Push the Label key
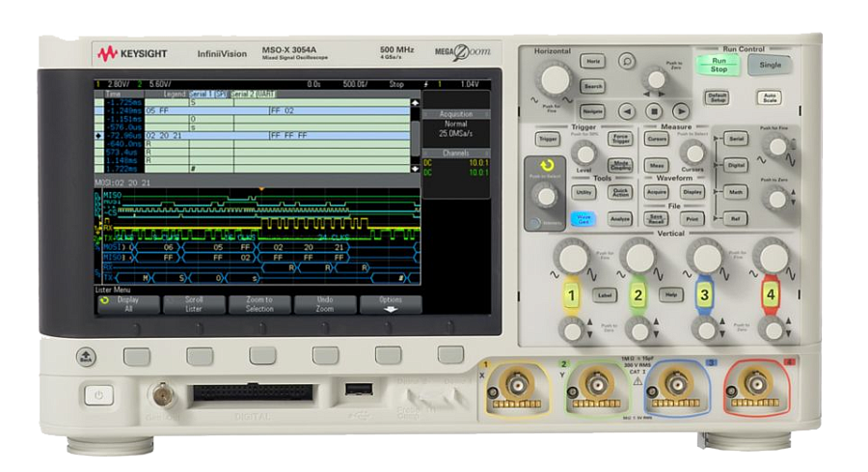 605,295
